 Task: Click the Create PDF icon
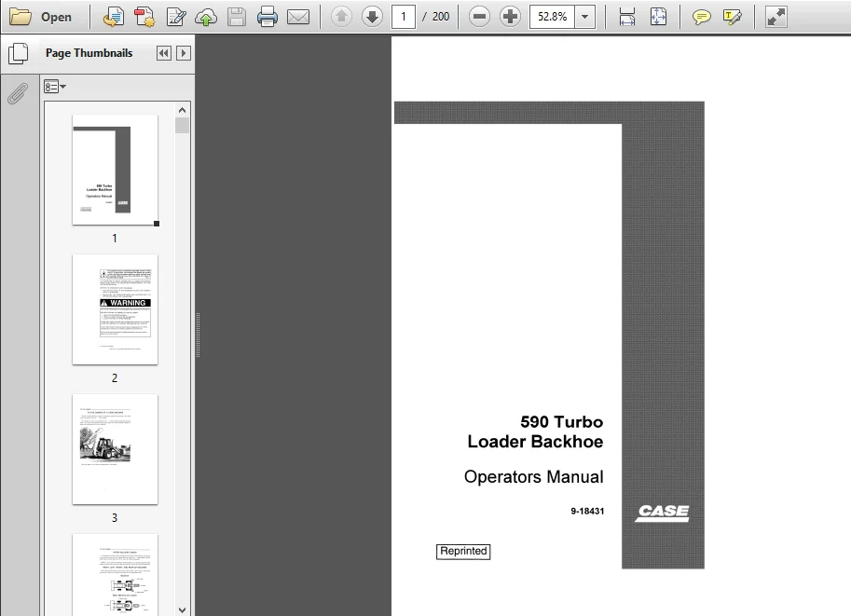pyautogui.click(x=144, y=17)
